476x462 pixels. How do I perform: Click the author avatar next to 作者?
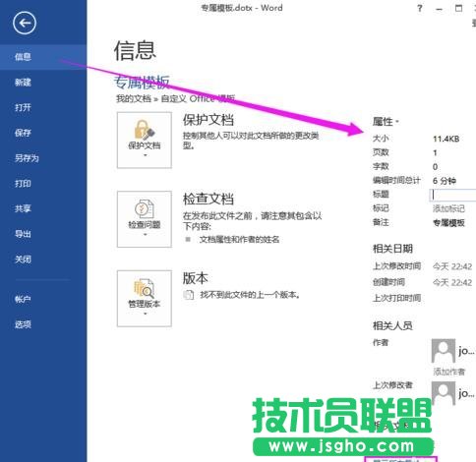click(x=444, y=350)
